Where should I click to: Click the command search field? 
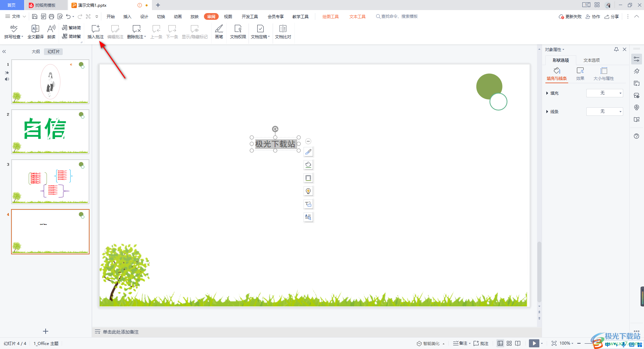[397, 16]
